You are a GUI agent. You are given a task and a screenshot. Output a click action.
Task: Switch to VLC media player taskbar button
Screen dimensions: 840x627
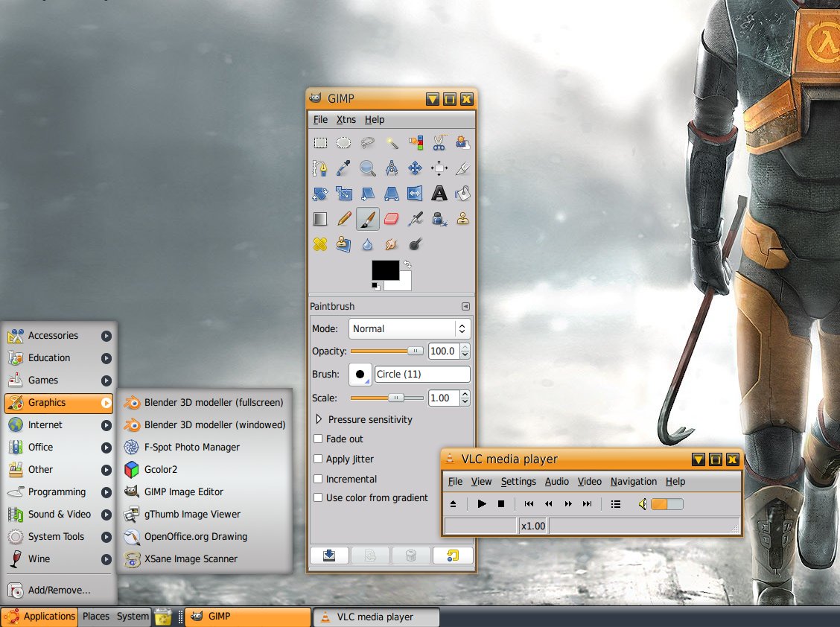tap(376, 617)
